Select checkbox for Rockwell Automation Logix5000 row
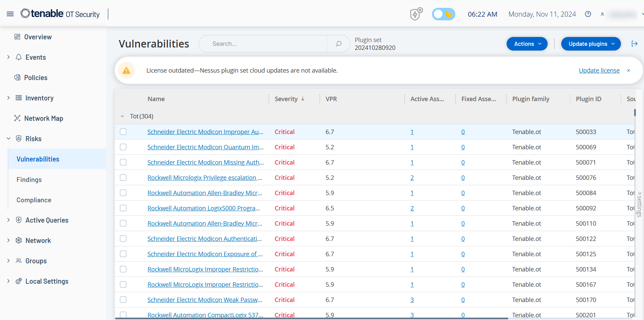Image resolution: width=644 pixels, height=320 pixels. pyautogui.click(x=123, y=208)
